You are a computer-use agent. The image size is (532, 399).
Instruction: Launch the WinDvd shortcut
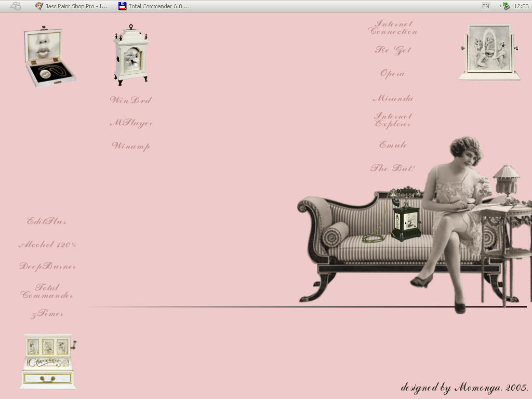[131, 100]
